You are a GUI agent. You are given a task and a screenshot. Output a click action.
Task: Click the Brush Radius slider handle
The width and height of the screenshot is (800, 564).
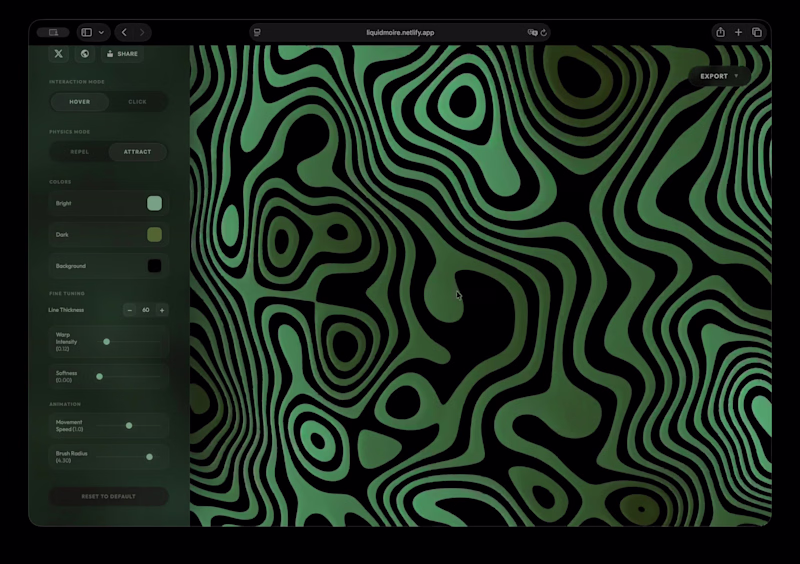click(x=149, y=457)
